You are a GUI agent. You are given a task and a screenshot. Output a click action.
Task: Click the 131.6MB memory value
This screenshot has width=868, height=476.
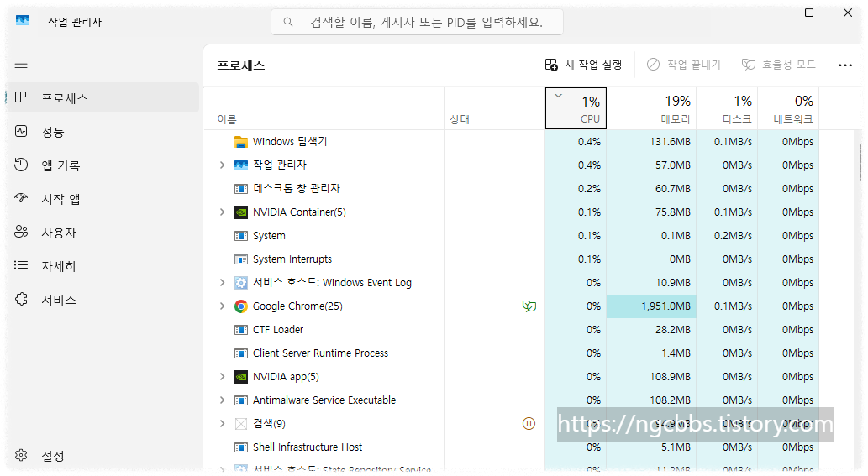pos(670,142)
